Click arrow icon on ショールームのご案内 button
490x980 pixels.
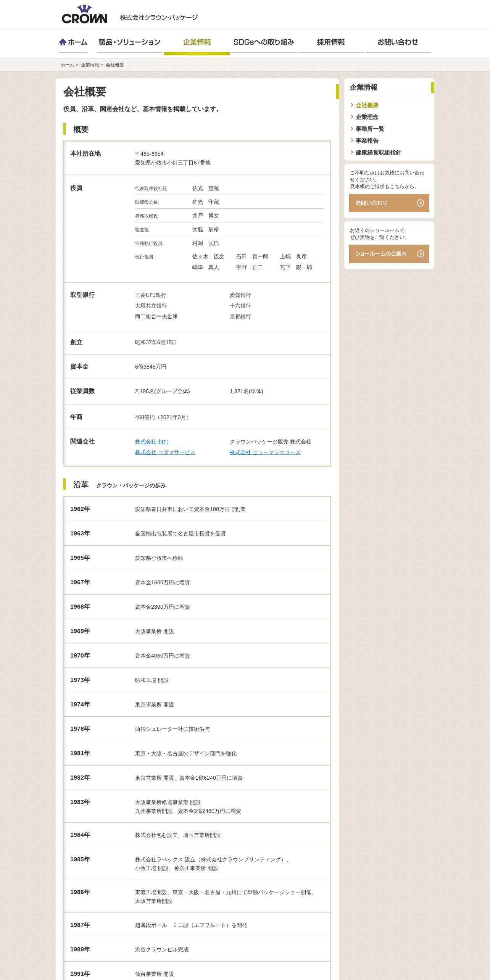[420, 254]
